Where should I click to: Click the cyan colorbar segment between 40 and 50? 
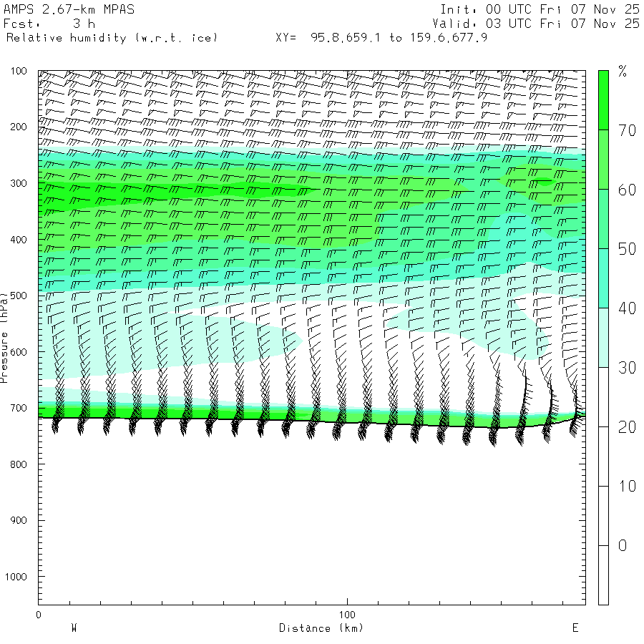pos(603,278)
